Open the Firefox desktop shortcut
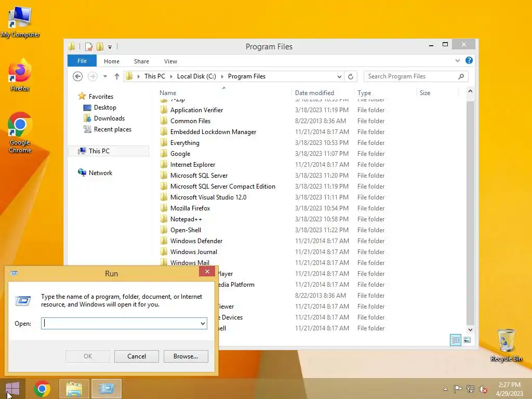This screenshot has width=532, height=399. 20,75
